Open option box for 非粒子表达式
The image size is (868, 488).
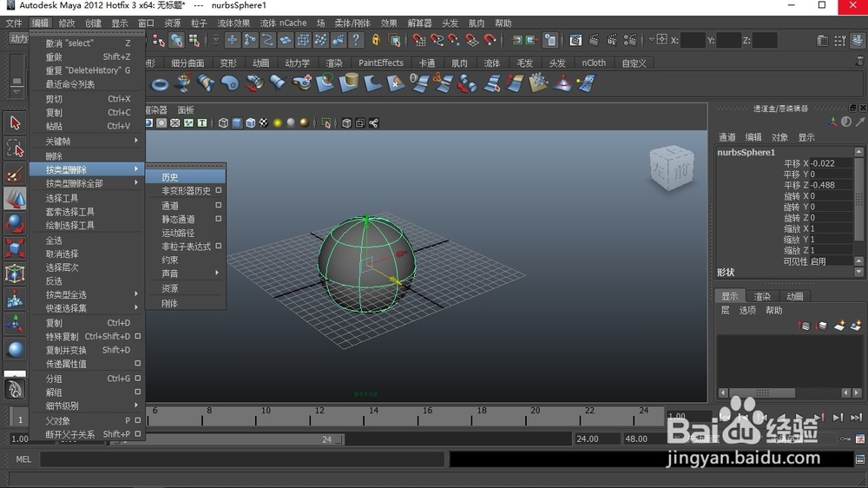coord(219,246)
